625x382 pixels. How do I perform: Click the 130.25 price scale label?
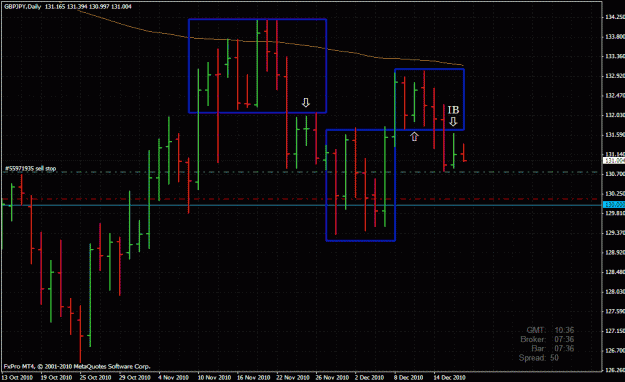pos(615,194)
